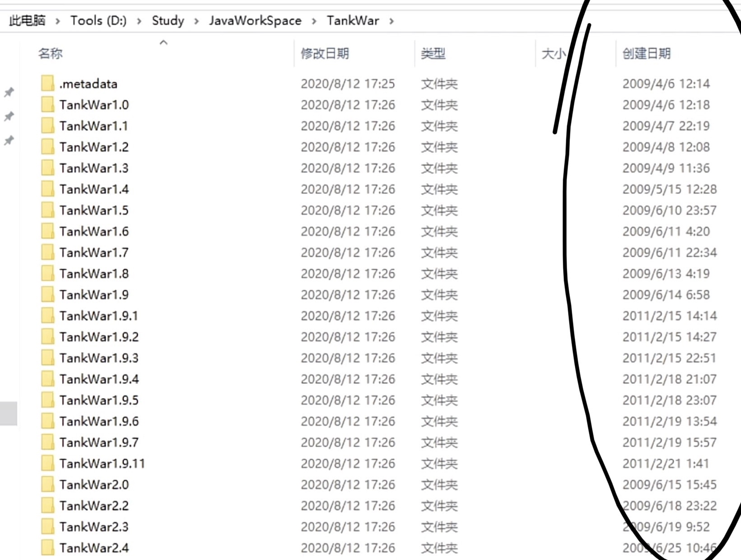Select the TankWar1.2 folder icon
The height and width of the screenshot is (560, 741).
point(47,147)
